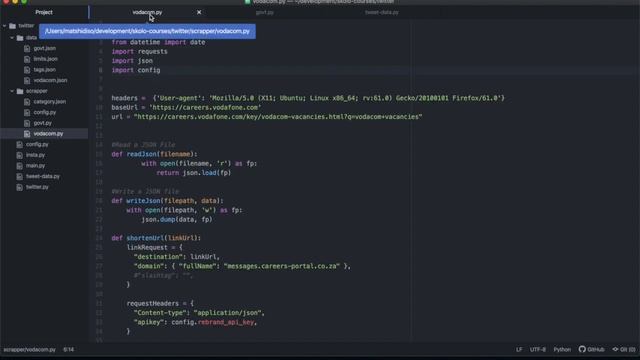640x360 pixels.
Task: Open twitter.py in the tree
Action: pyautogui.click(x=37, y=187)
